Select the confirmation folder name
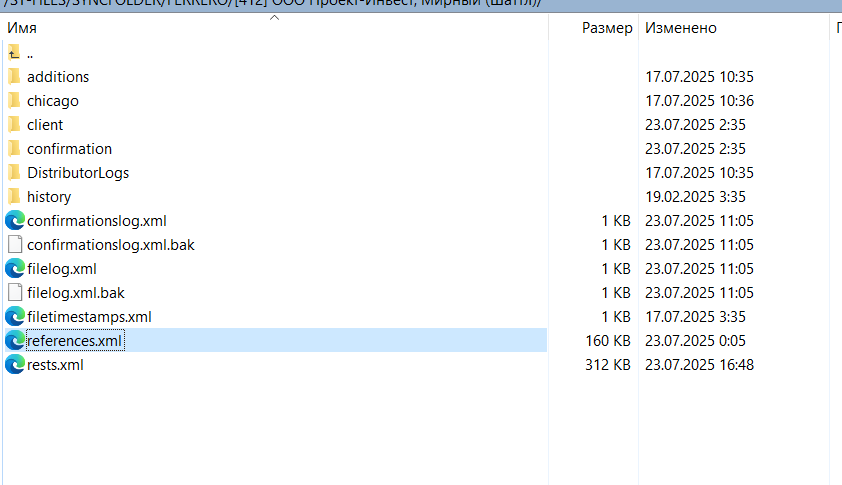This screenshot has height=485, width=842. click(70, 149)
